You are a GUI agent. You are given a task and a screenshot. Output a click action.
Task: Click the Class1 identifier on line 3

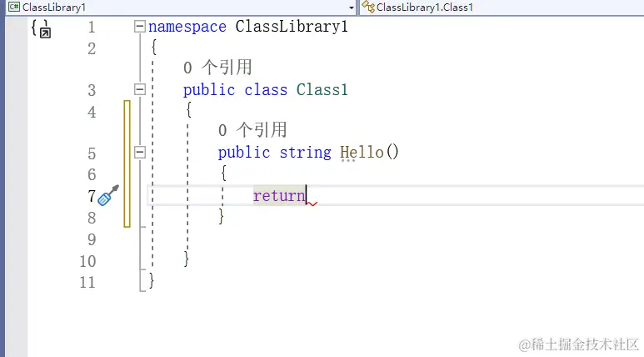coord(322,89)
